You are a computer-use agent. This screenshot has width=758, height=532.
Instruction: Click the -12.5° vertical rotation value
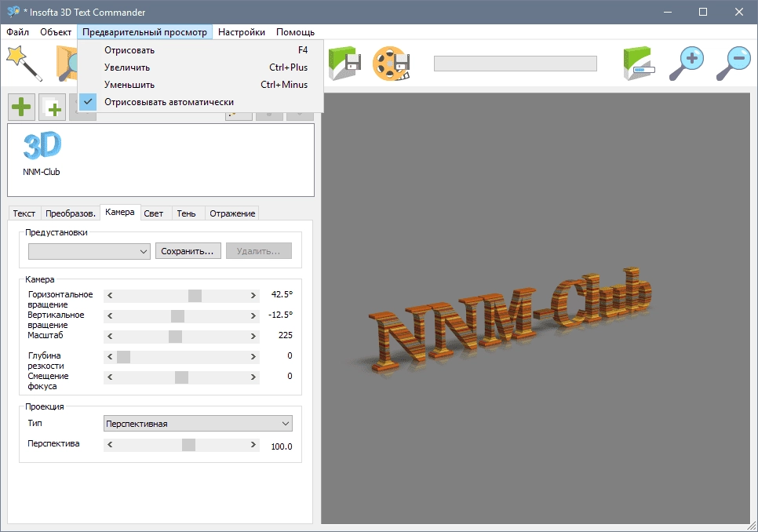pos(280,315)
